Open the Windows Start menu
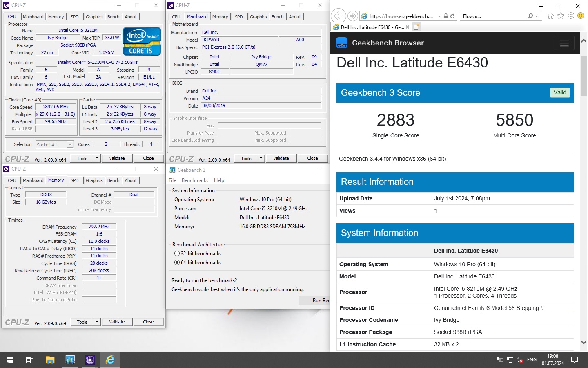 (10, 360)
